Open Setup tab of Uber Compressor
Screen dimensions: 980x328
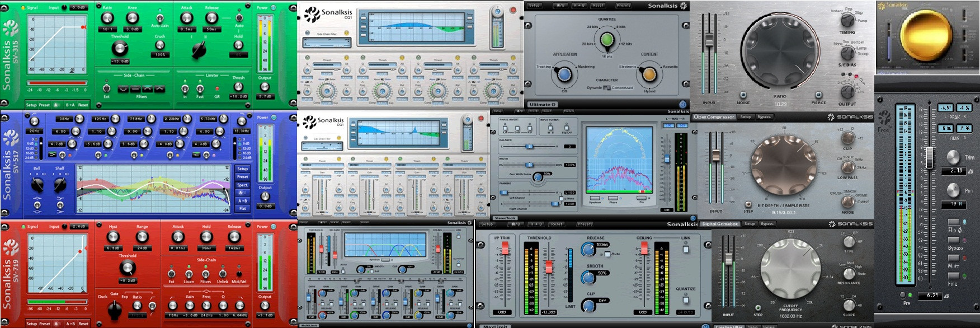(746, 117)
